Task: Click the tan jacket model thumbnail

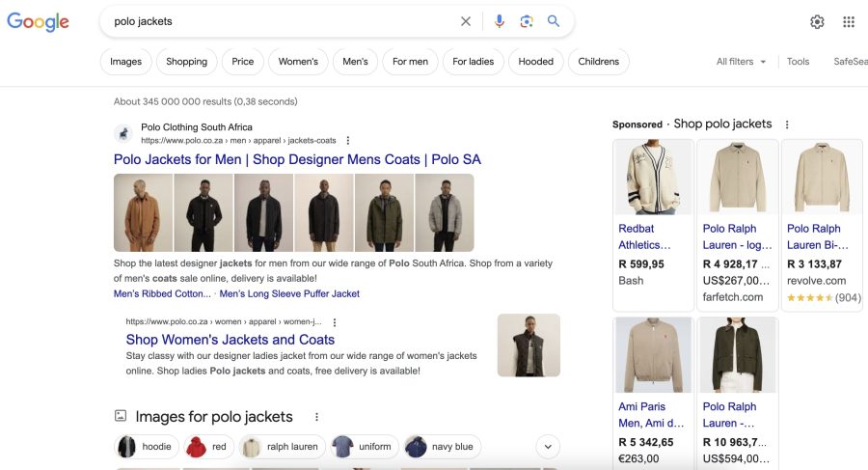Action: [x=144, y=213]
